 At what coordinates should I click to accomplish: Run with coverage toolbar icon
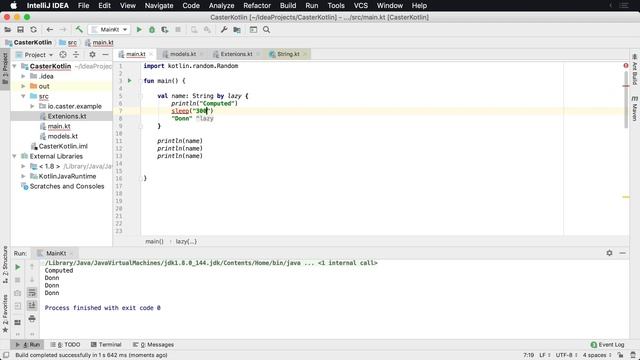(165, 30)
